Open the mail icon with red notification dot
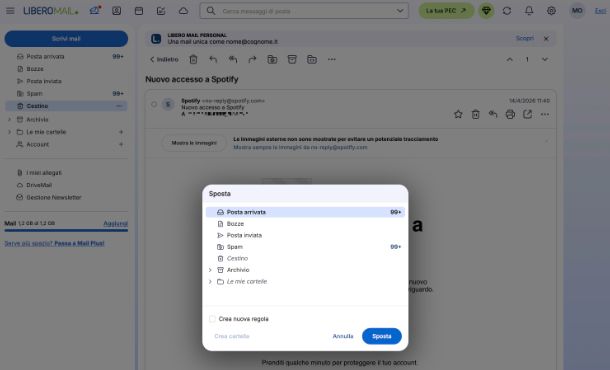This screenshot has height=370, width=610. 95,11
